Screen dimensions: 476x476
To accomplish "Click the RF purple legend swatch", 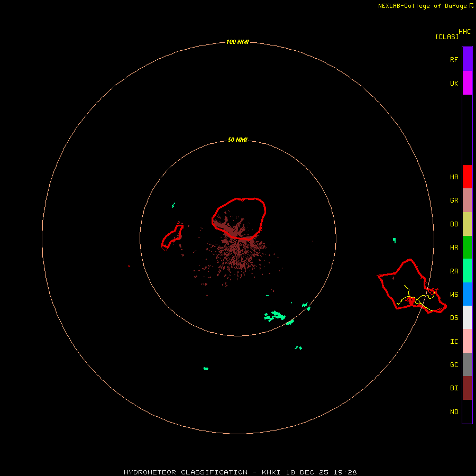I will pos(467,59).
